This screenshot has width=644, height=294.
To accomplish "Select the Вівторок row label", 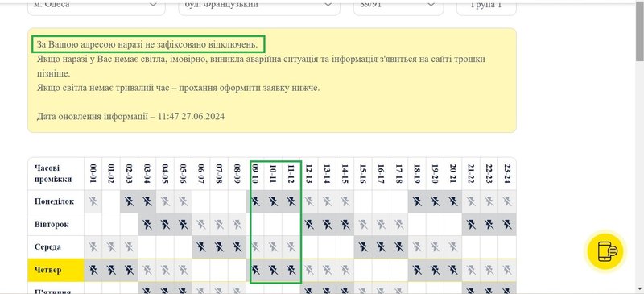I will (56, 225).
